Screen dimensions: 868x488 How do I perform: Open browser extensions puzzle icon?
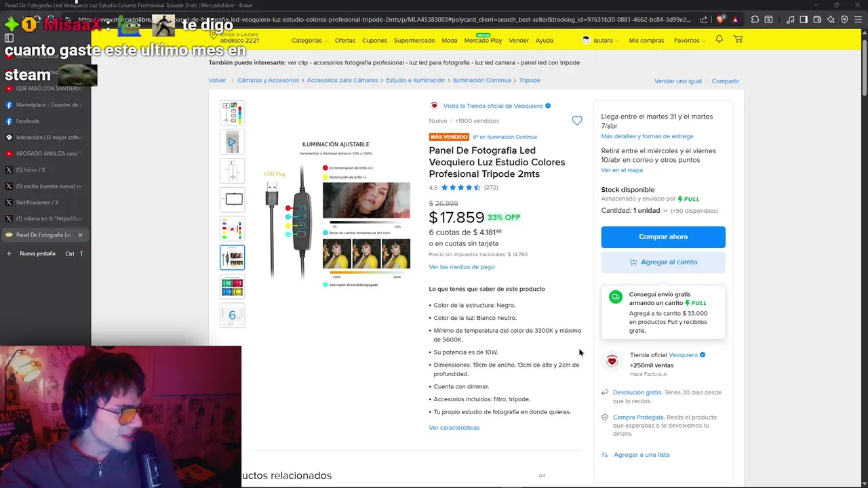pos(755,20)
